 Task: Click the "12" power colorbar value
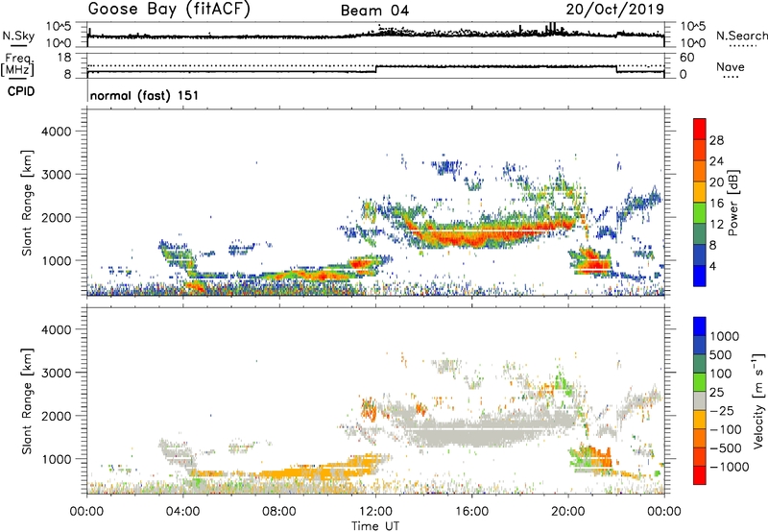click(x=716, y=225)
